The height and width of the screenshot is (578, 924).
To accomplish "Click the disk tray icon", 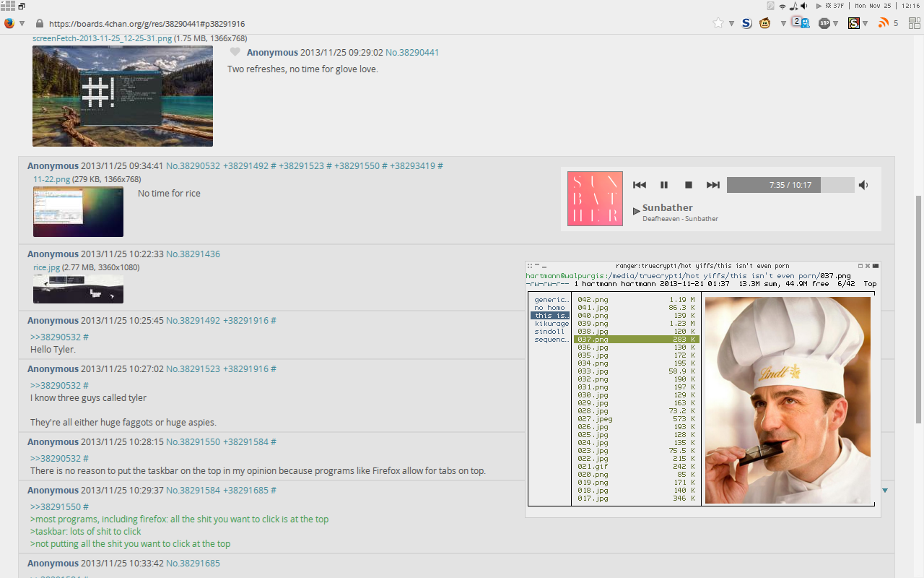I will (770, 6).
